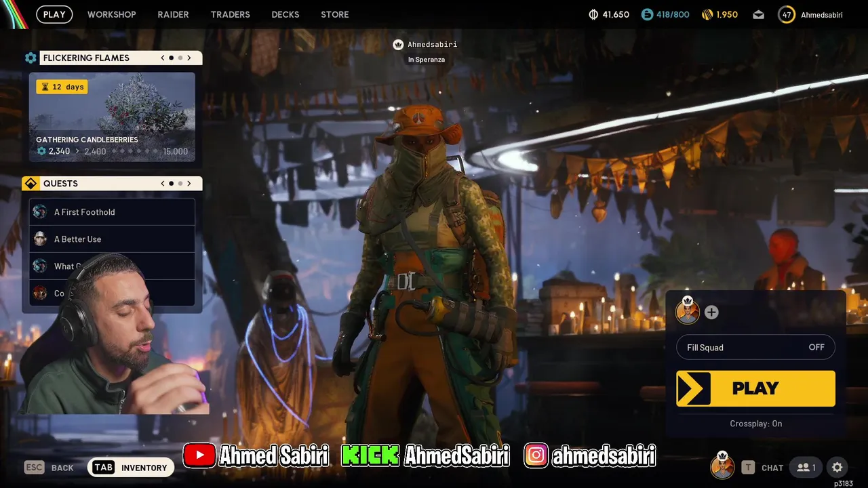Open the CHAT button

point(763,468)
